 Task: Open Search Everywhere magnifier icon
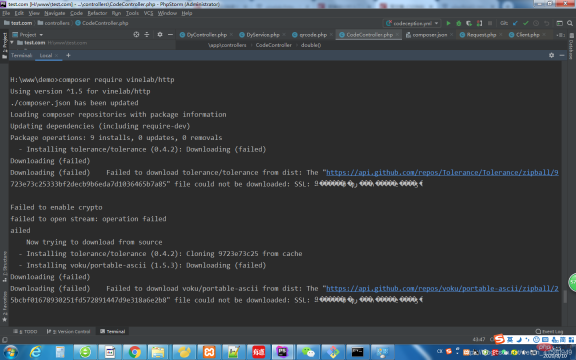[x=570, y=23]
